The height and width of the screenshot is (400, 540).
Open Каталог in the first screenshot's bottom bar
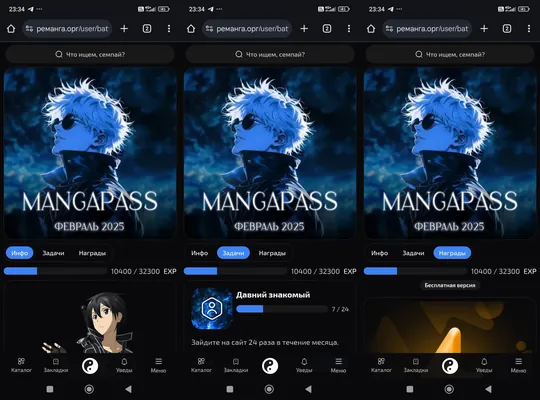coord(21,365)
